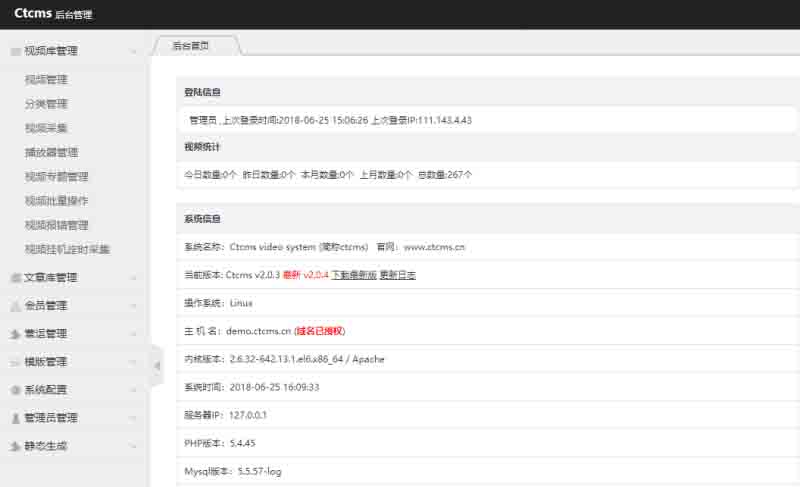Collapse the sidebar with the arrow handle

pyautogui.click(x=156, y=366)
